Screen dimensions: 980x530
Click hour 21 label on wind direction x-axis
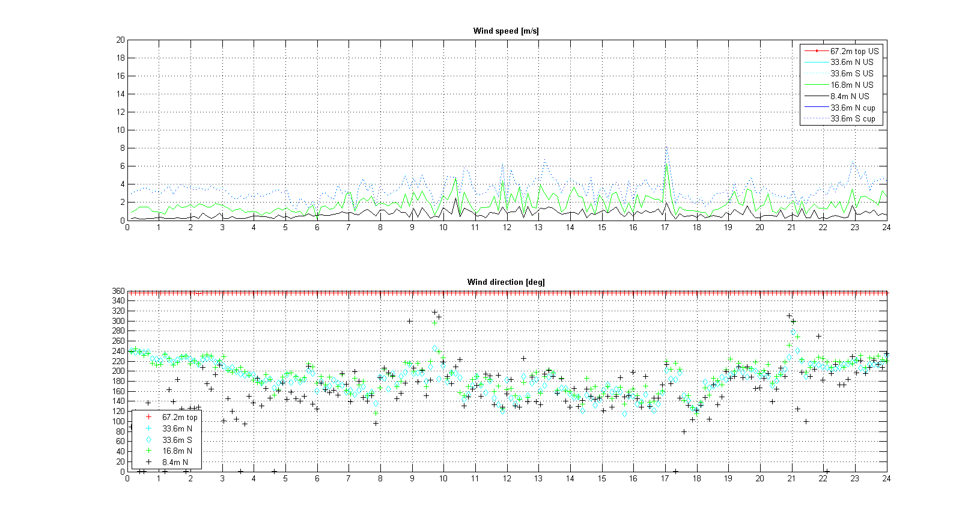(x=791, y=479)
